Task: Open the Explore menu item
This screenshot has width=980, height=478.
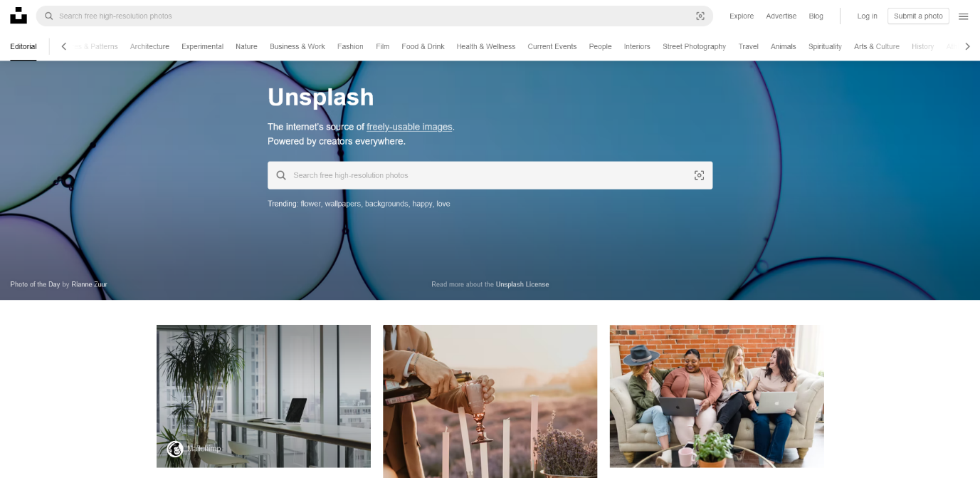Action: [x=742, y=16]
